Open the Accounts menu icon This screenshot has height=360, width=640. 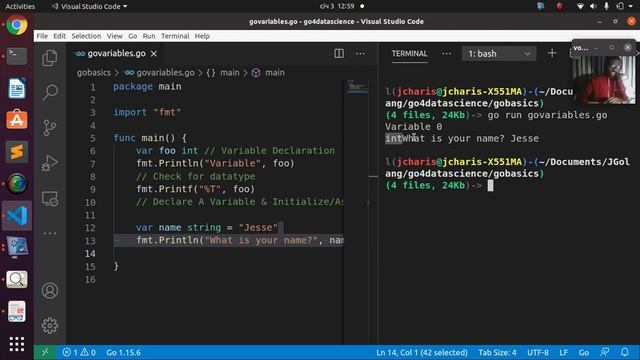pos(50,291)
